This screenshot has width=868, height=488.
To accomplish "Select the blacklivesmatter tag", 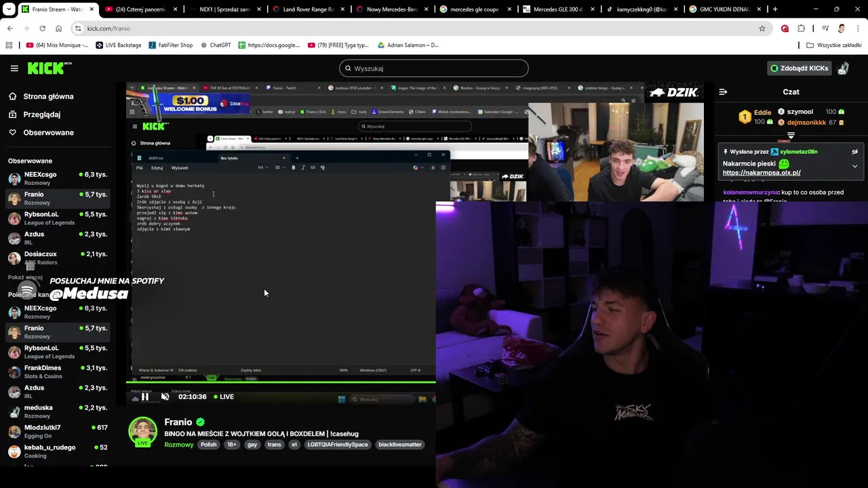I will point(400,445).
